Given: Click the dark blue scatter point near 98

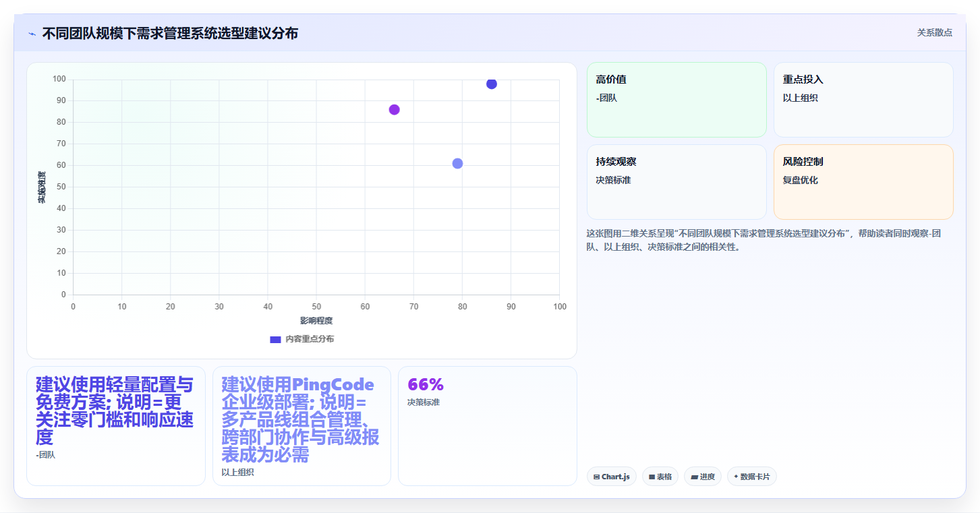Looking at the screenshot, I should pos(492,84).
